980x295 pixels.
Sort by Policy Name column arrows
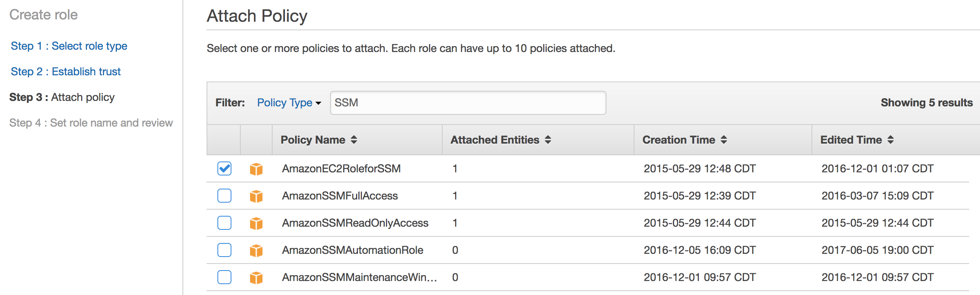pos(354,140)
